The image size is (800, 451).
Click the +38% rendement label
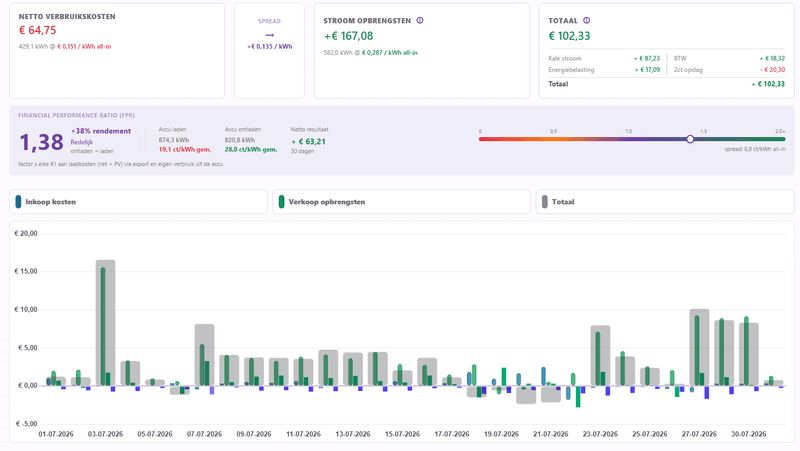[x=101, y=131]
